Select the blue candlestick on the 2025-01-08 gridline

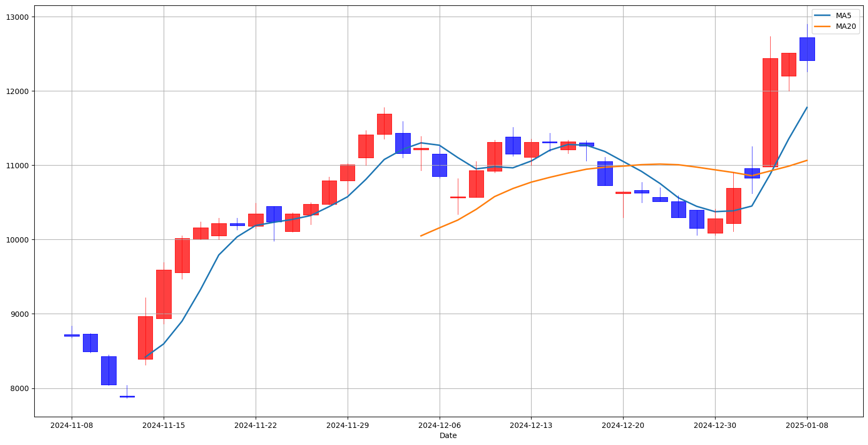pyautogui.click(x=807, y=49)
